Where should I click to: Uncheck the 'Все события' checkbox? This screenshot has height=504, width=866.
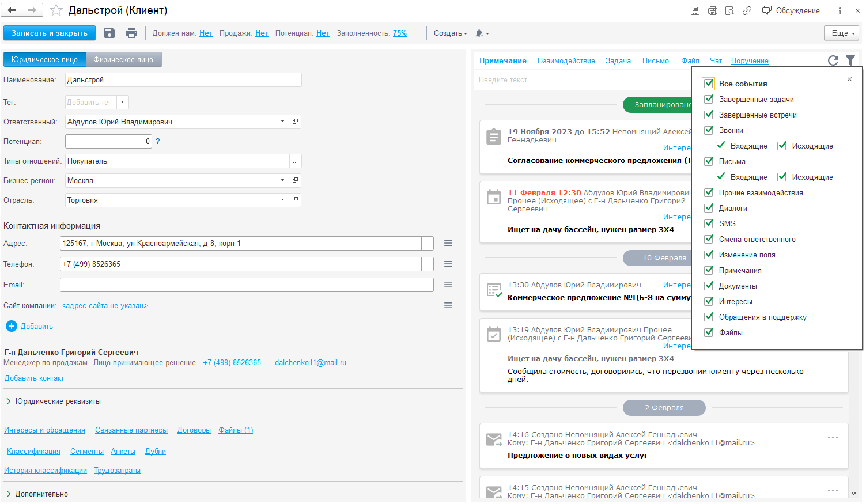[709, 84]
